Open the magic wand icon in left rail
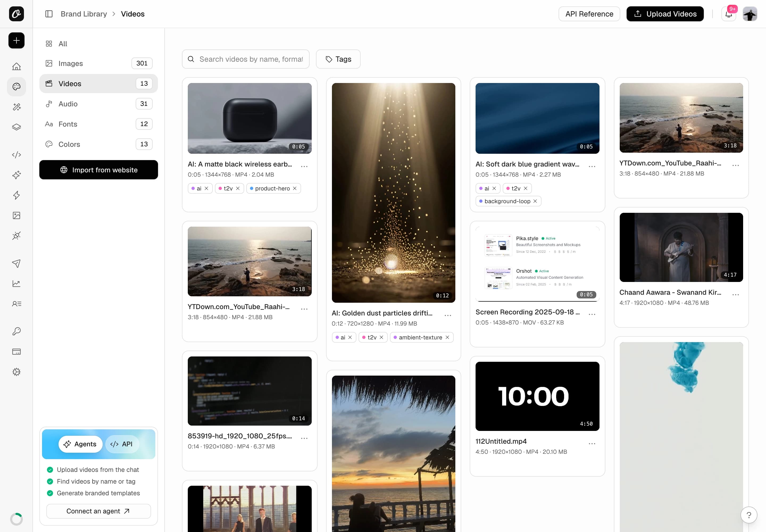 pos(16,107)
